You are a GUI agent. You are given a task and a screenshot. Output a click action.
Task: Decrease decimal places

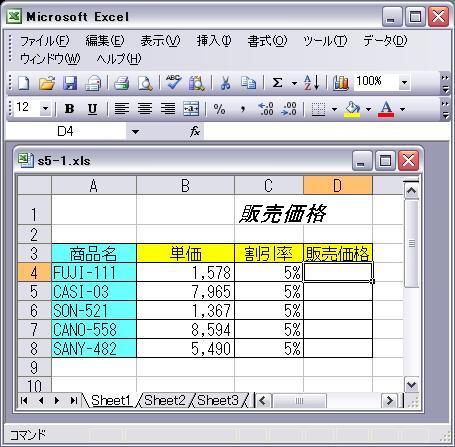coord(289,109)
